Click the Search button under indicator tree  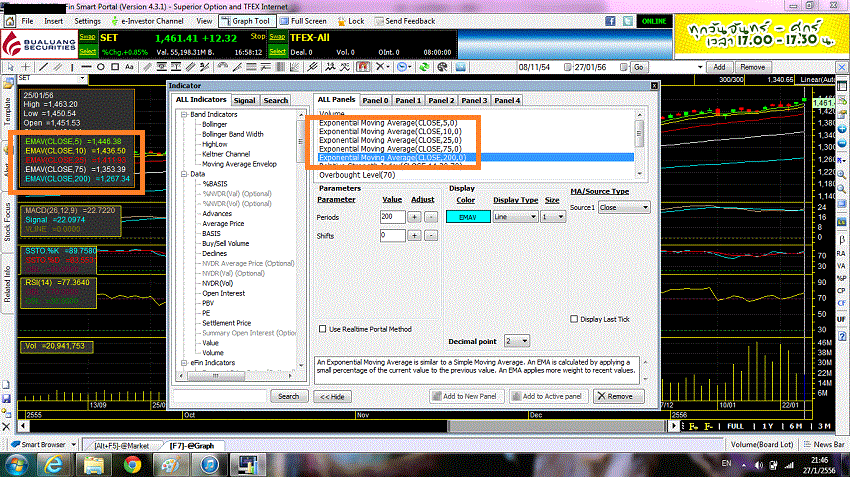(x=288, y=396)
